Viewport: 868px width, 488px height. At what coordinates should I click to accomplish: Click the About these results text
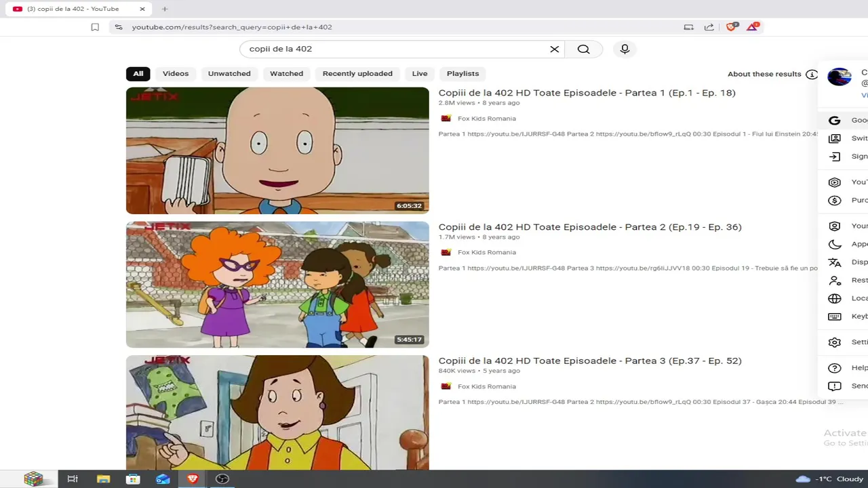[x=764, y=74]
